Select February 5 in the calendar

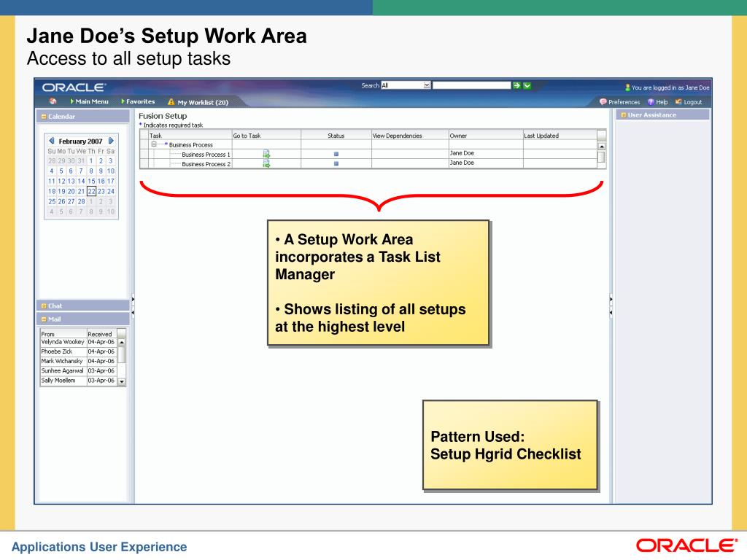61,171
